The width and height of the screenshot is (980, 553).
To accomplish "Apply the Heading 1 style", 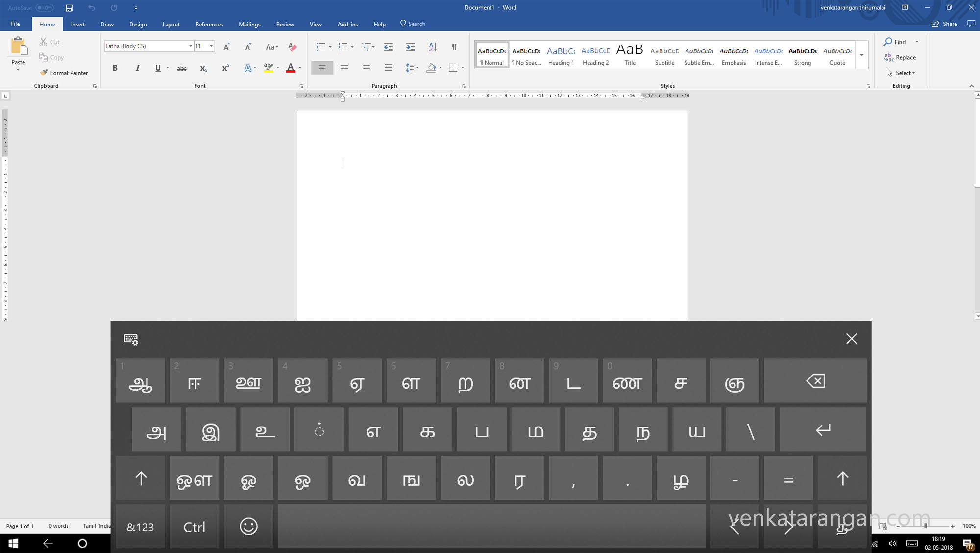I will 561,55.
